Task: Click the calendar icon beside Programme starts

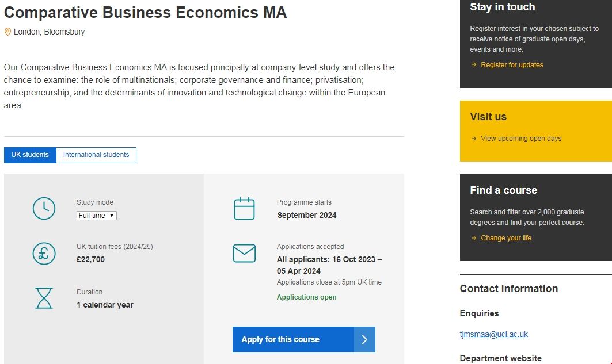Action: pyautogui.click(x=244, y=208)
